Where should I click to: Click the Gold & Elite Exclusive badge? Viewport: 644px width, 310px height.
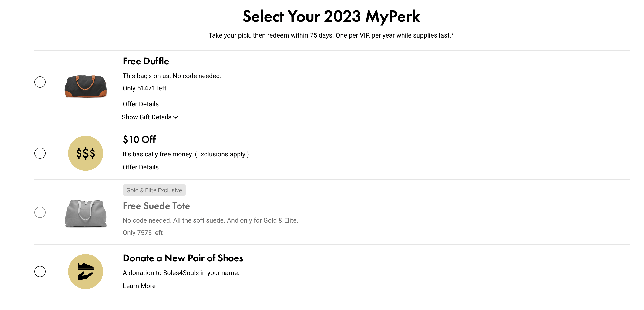(154, 190)
